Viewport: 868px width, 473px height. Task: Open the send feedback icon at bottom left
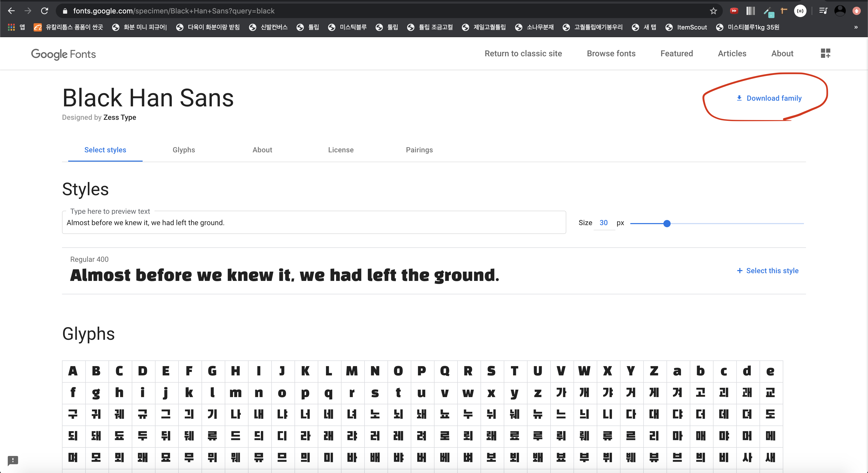13,460
